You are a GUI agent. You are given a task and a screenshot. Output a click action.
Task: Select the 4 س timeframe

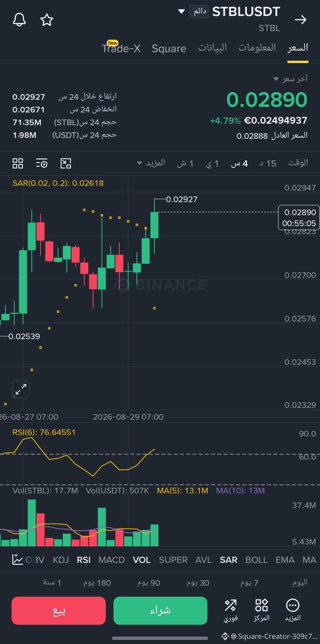click(239, 163)
